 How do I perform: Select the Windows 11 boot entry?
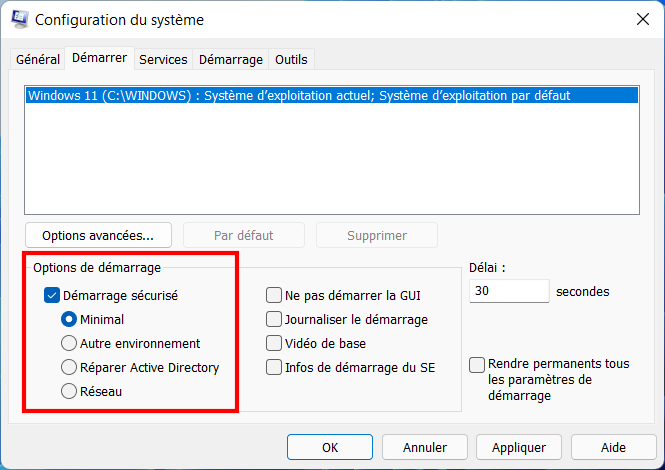point(332,95)
